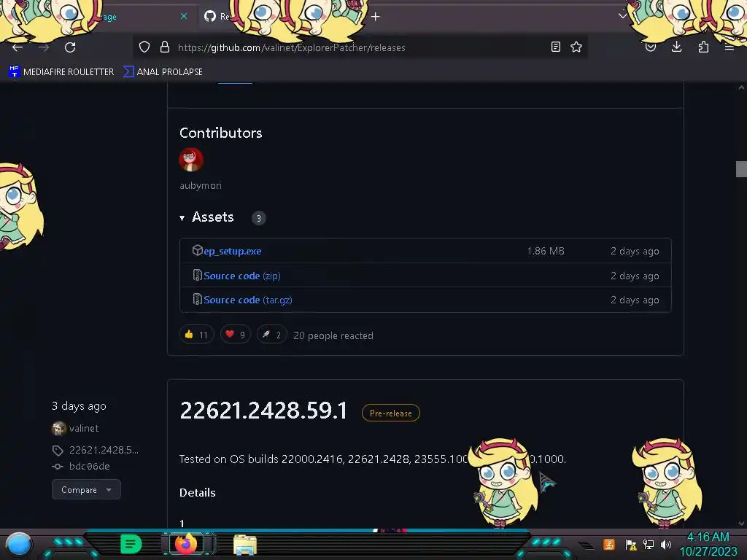Image resolution: width=747 pixels, height=560 pixels.
Task: Open MEDIAFIRE ROULETTER bookmark
Action: coord(61,72)
